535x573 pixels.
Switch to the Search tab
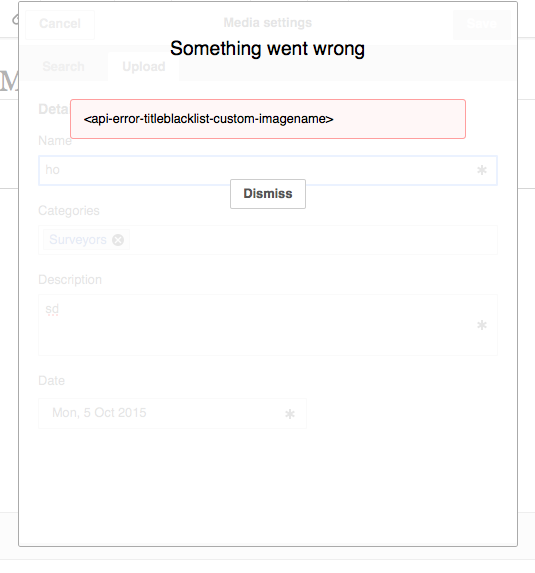64,67
